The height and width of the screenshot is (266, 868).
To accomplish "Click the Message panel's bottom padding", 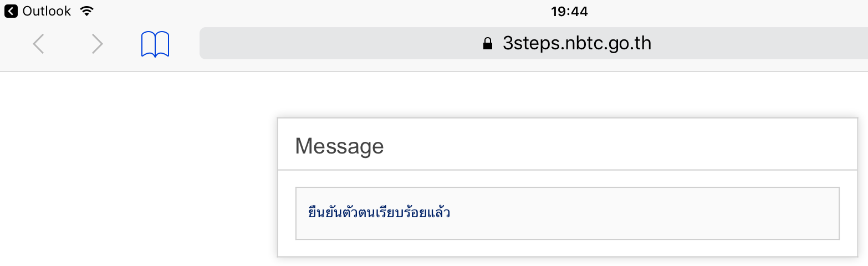I will [x=568, y=248].
